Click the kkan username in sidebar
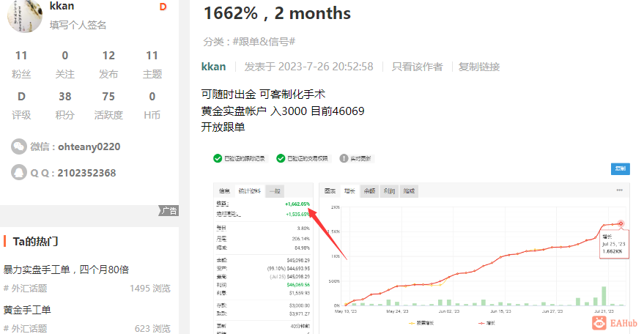Image resolution: width=644 pixels, height=334 pixels. 62,6
